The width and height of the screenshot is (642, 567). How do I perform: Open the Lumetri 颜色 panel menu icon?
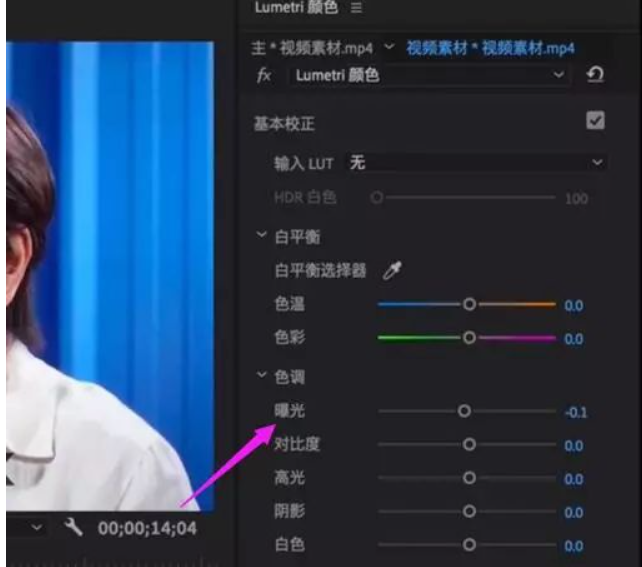356,7
